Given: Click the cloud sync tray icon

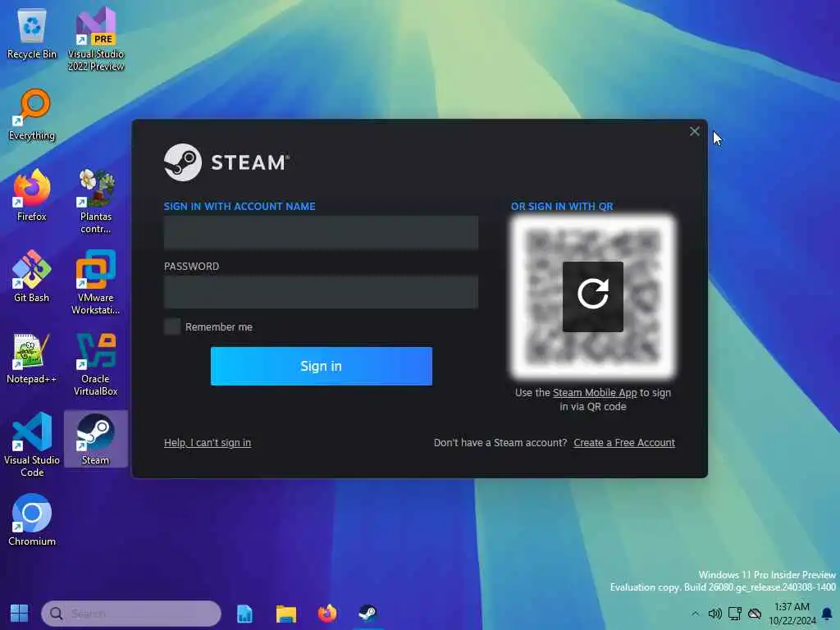Looking at the screenshot, I should click(755, 614).
